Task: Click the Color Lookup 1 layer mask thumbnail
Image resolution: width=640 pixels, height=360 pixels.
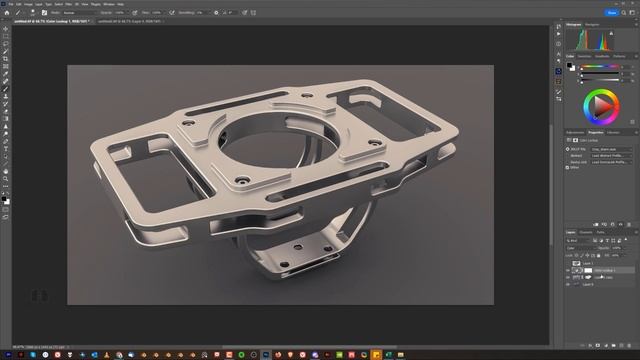Action: (x=588, y=270)
